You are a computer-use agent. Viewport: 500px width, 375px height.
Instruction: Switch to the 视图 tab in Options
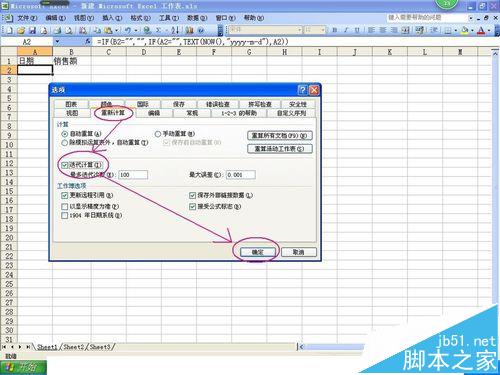coord(72,113)
